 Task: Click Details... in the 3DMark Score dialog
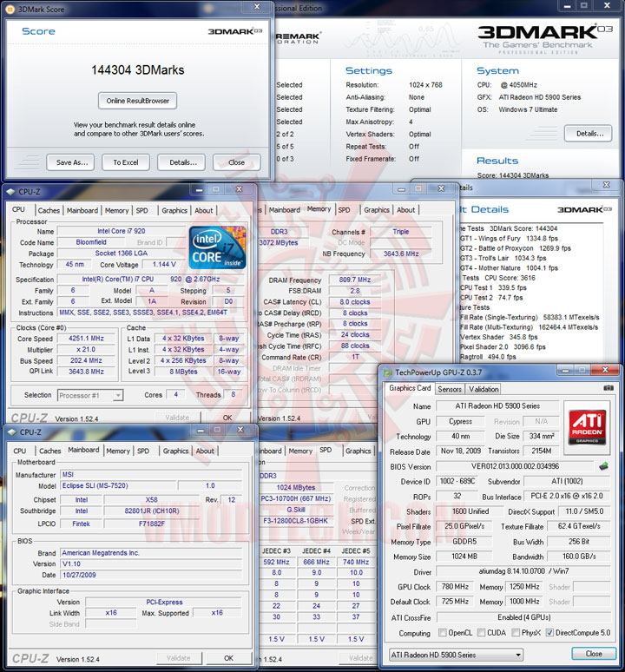pos(183,162)
